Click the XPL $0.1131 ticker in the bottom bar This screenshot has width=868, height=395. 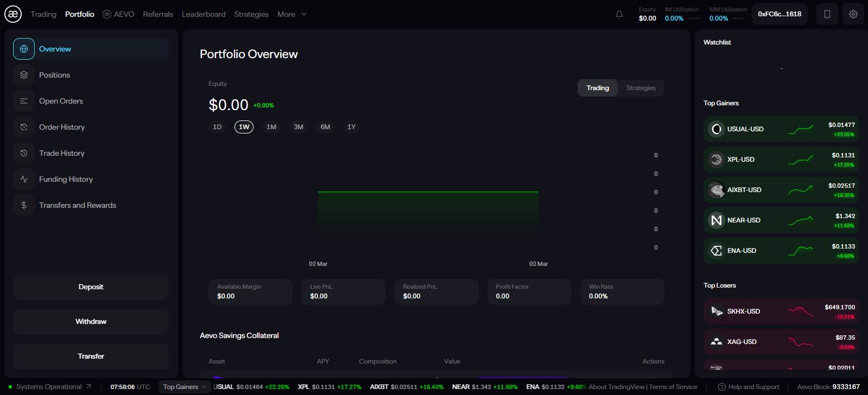pyautogui.click(x=330, y=387)
